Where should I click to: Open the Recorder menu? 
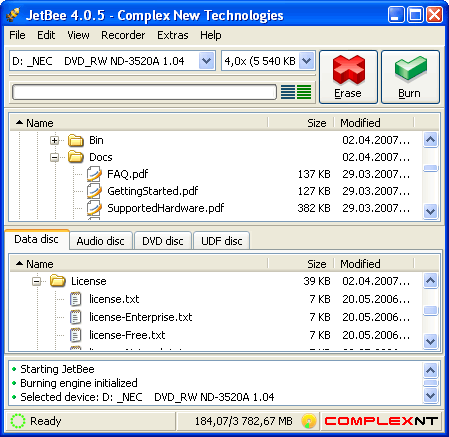click(123, 35)
